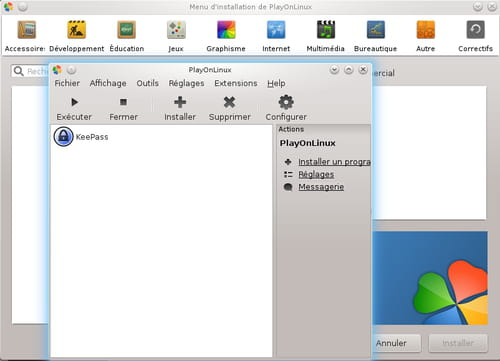
Task: Open the Fichier menu
Action: [x=67, y=83]
